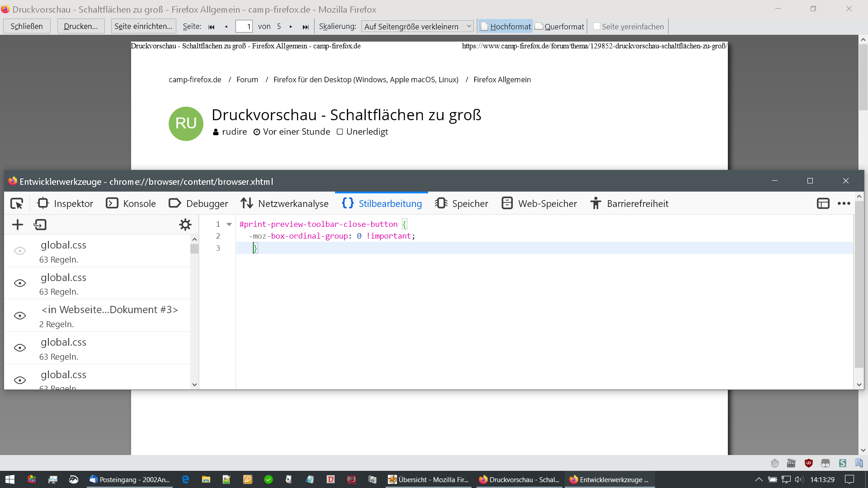Open style editor options gear
The width and height of the screenshot is (868, 488).
click(x=185, y=225)
